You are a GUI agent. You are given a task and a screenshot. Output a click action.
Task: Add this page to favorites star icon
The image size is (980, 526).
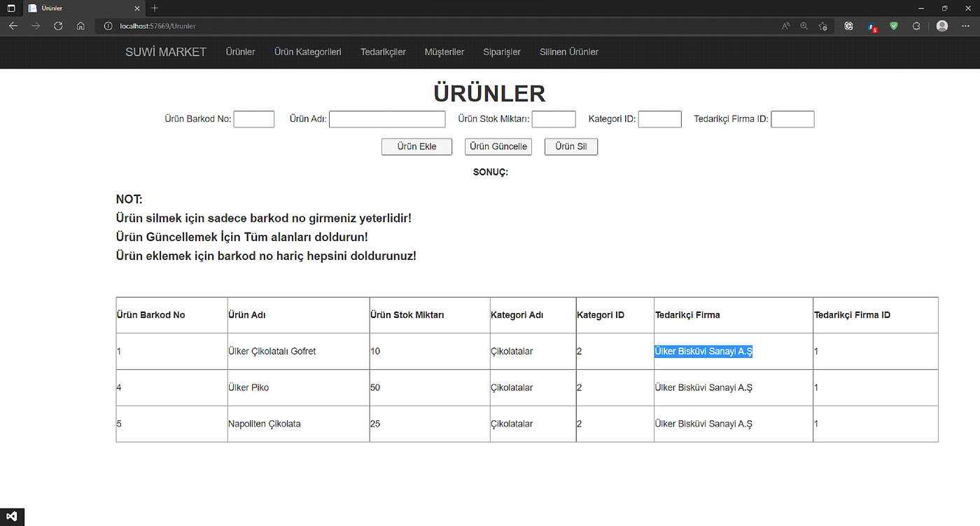click(823, 26)
